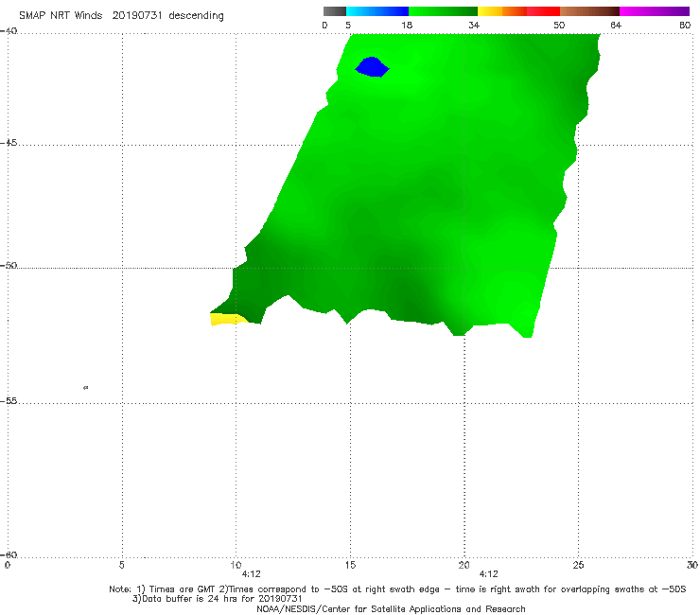Click the latitude label '-60'
This screenshot has width=700, height=615.
pos(9,554)
